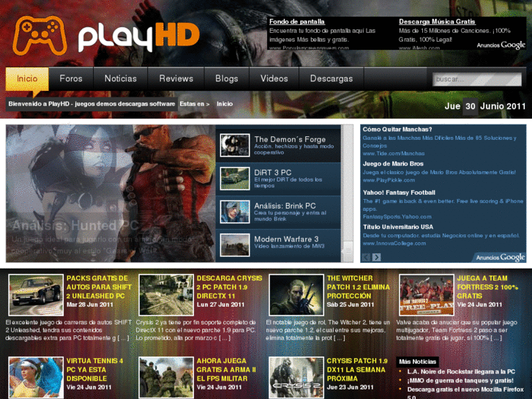Open L.A. Noire de Rockstar news item
Screen dimensions: 532x399
[461, 371]
